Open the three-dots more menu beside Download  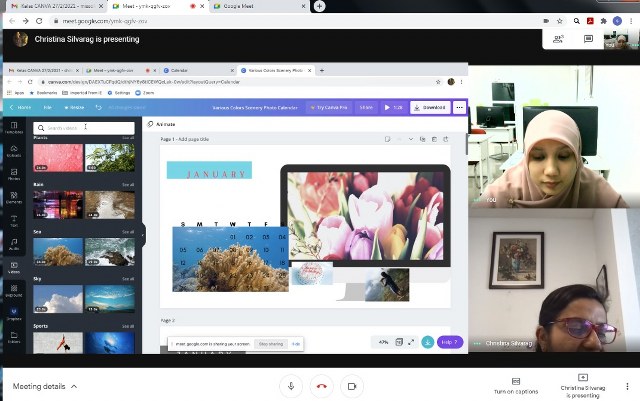tap(459, 107)
